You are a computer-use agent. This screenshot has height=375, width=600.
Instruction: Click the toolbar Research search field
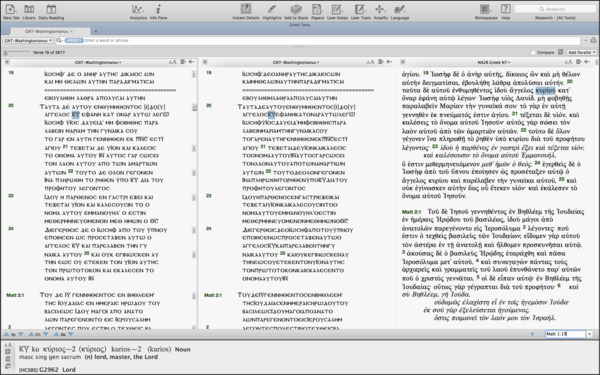[x=555, y=9]
